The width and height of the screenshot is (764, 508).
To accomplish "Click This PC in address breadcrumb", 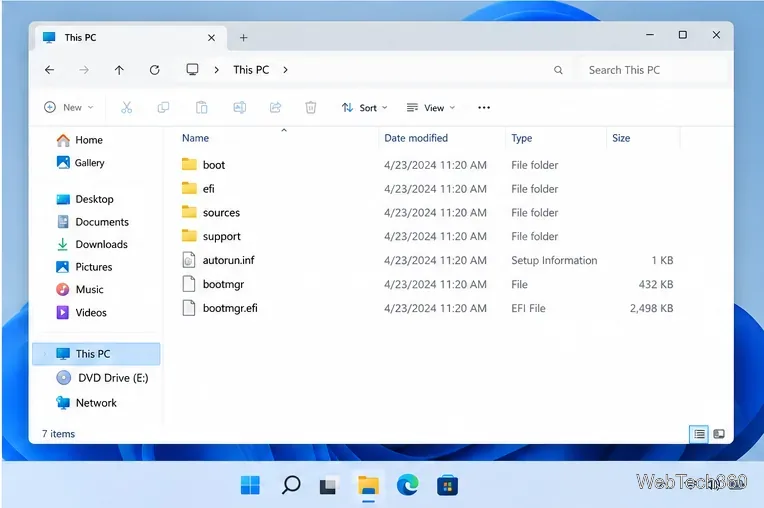I will pyautogui.click(x=251, y=70).
